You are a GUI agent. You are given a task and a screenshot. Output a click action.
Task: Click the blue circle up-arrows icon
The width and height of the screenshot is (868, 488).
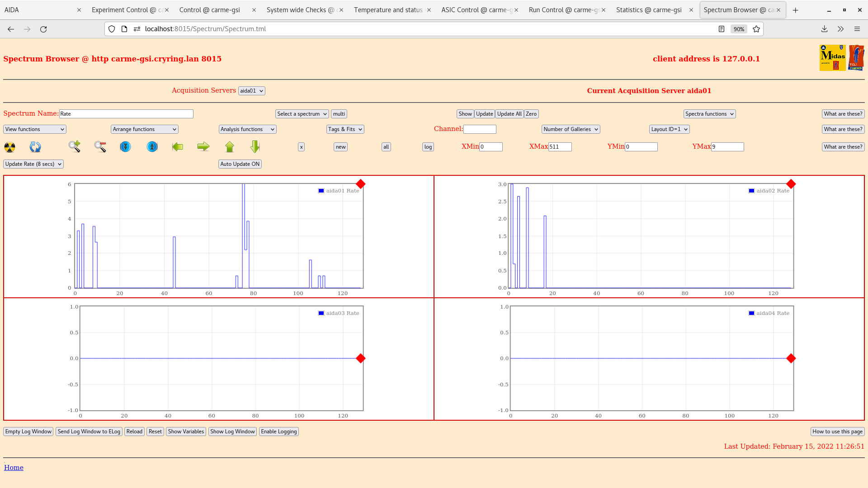coord(152,146)
